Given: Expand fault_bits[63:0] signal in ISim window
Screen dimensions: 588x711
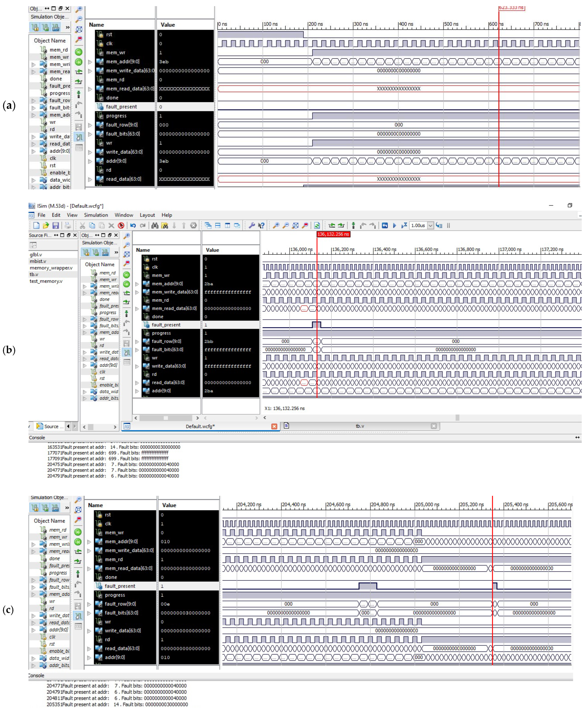Looking at the screenshot, I should 137,350.
